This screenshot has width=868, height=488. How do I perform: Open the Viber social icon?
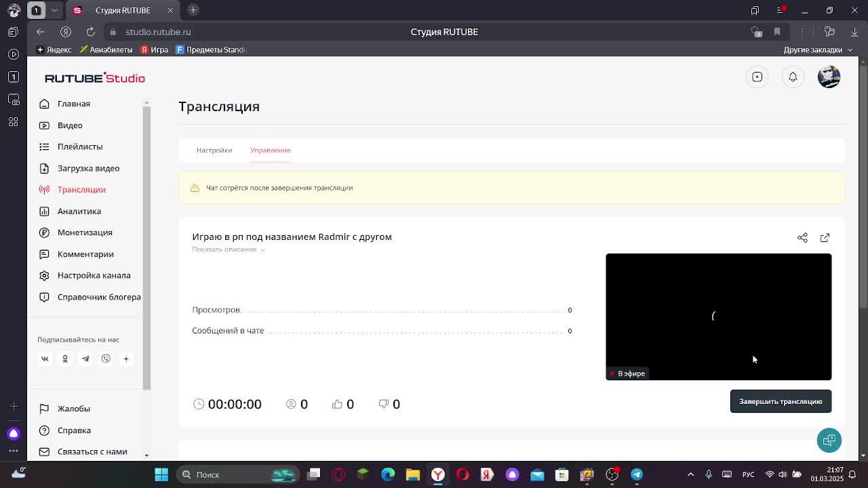point(106,359)
